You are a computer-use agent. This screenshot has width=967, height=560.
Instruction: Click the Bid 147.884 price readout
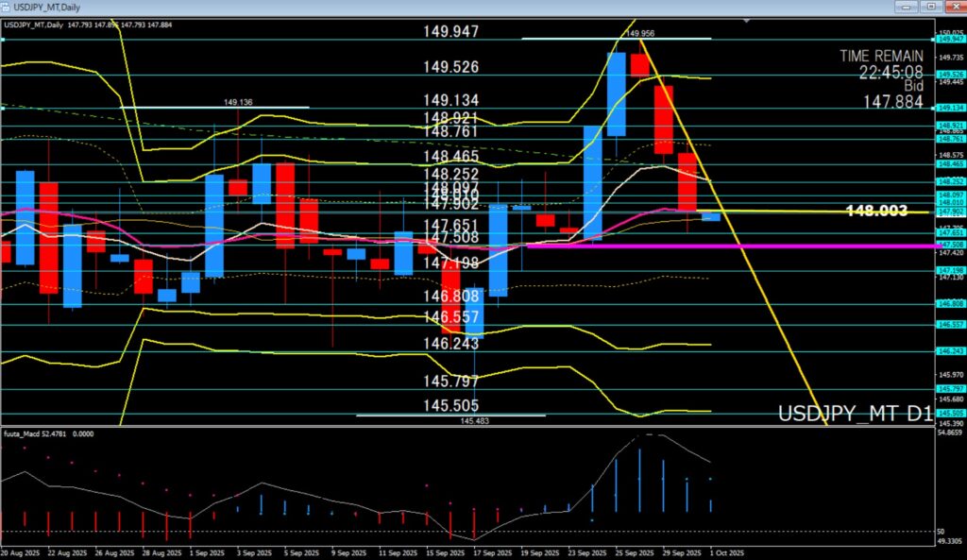point(892,101)
